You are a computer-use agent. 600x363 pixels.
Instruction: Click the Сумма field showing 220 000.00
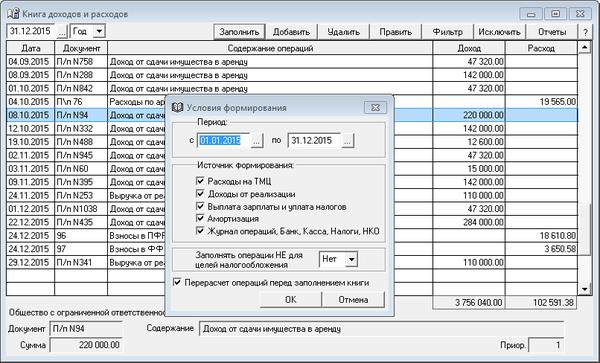coord(86,345)
